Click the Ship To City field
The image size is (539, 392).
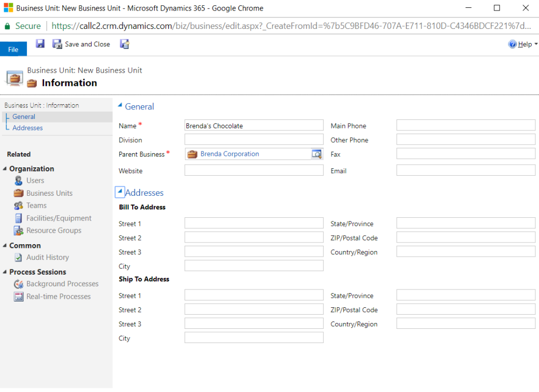(254, 337)
